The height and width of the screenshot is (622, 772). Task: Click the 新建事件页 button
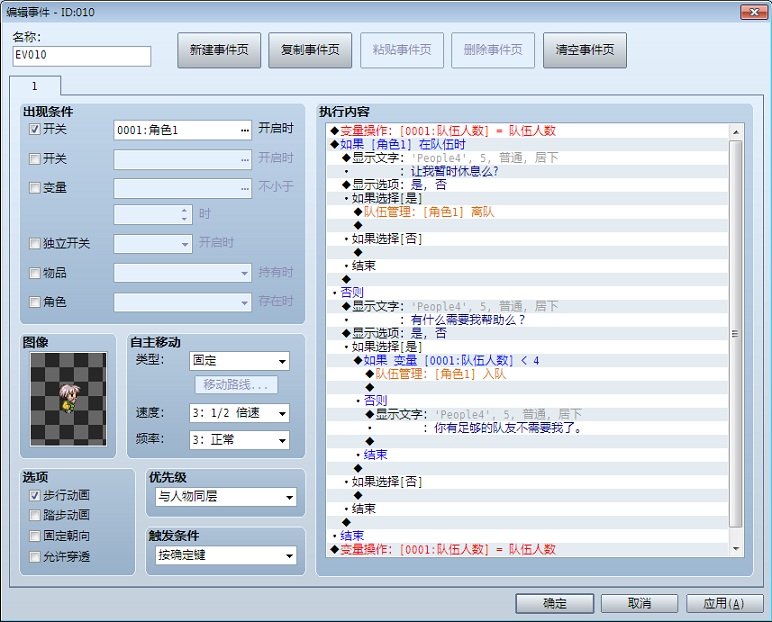[x=219, y=50]
